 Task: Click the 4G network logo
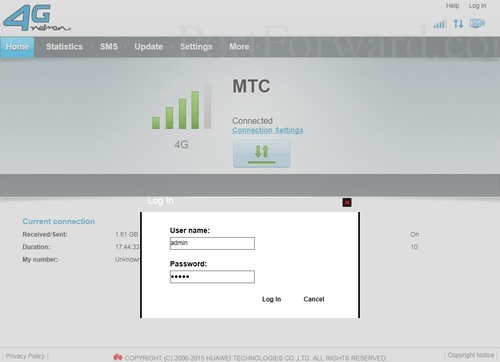point(37,18)
